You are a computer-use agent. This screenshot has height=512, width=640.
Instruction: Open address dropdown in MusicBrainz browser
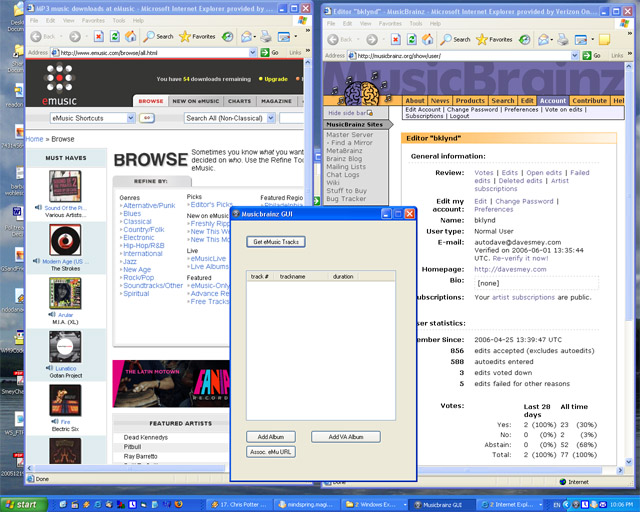point(575,56)
